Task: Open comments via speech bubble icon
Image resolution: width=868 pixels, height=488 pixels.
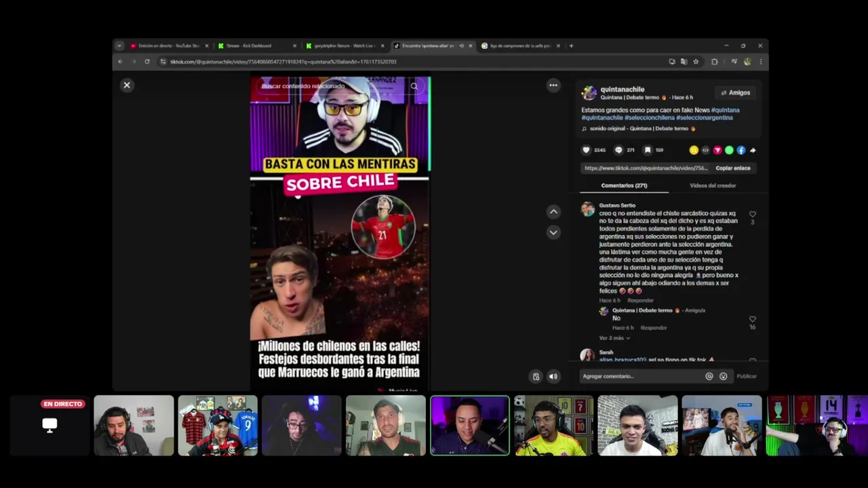Action: (618, 150)
